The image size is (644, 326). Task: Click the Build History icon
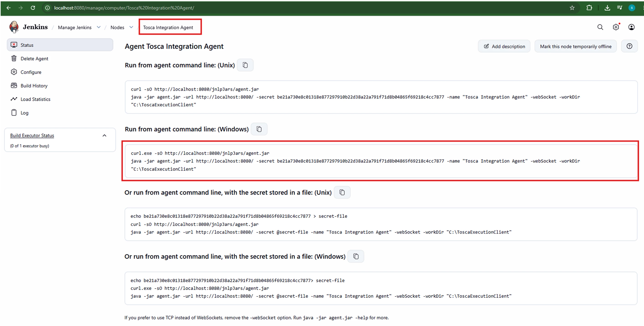coord(14,85)
